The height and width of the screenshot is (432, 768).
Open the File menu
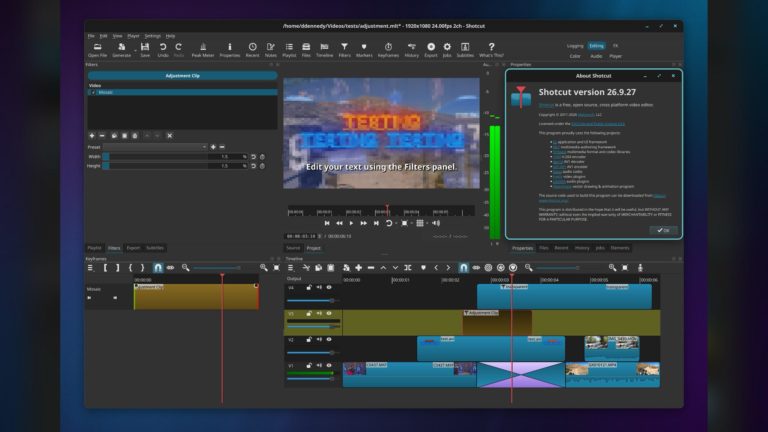[x=91, y=36]
